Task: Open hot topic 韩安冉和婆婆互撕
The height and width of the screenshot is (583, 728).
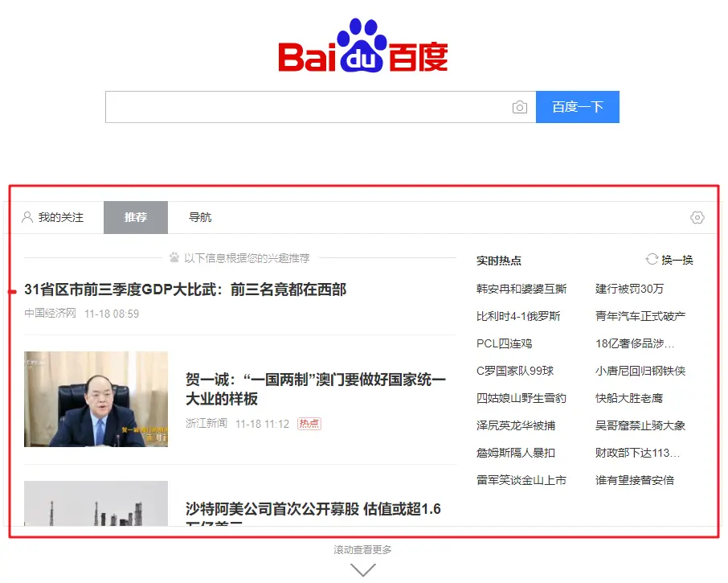Action: (521, 289)
